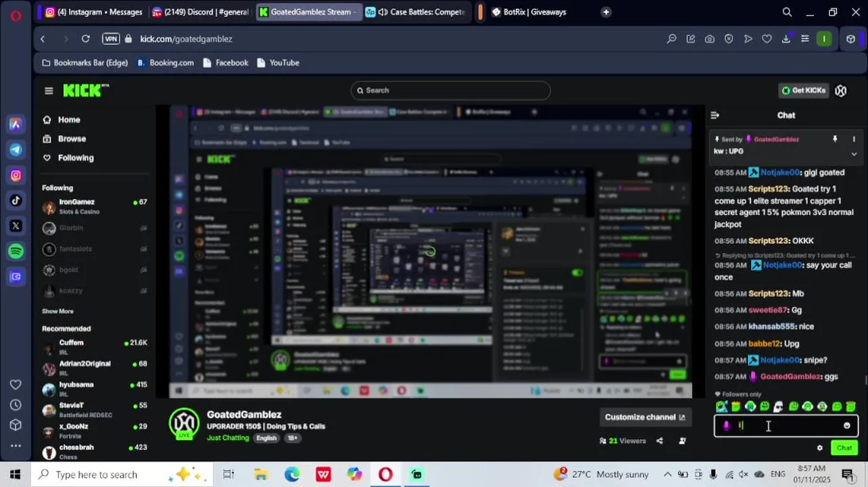This screenshot has width=868, height=487.
Task: Open YouTube bookmark
Action: (x=277, y=63)
